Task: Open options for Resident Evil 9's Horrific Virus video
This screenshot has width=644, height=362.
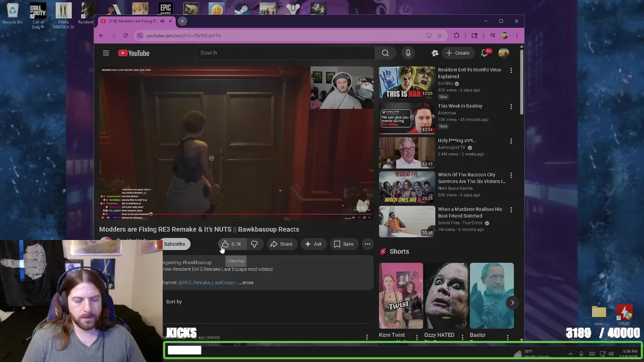Action: [x=511, y=70]
